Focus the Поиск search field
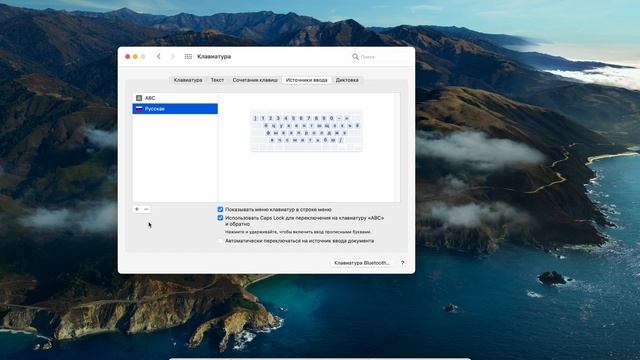The width and height of the screenshot is (640, 360). (380, 57)
